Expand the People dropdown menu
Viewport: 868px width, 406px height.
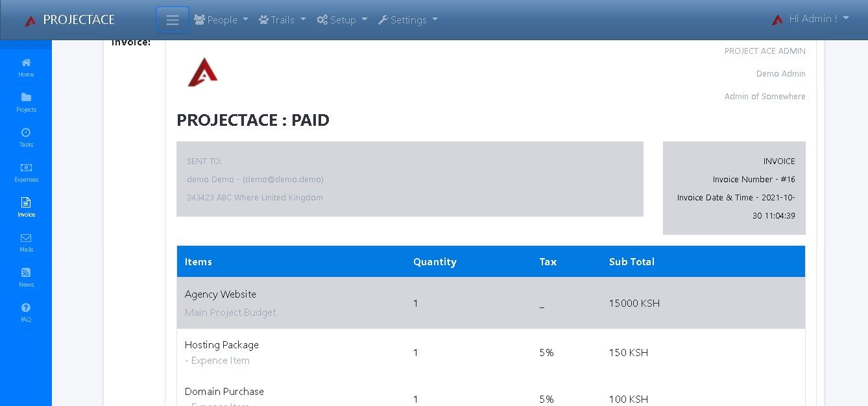click(x=221, y=20)
